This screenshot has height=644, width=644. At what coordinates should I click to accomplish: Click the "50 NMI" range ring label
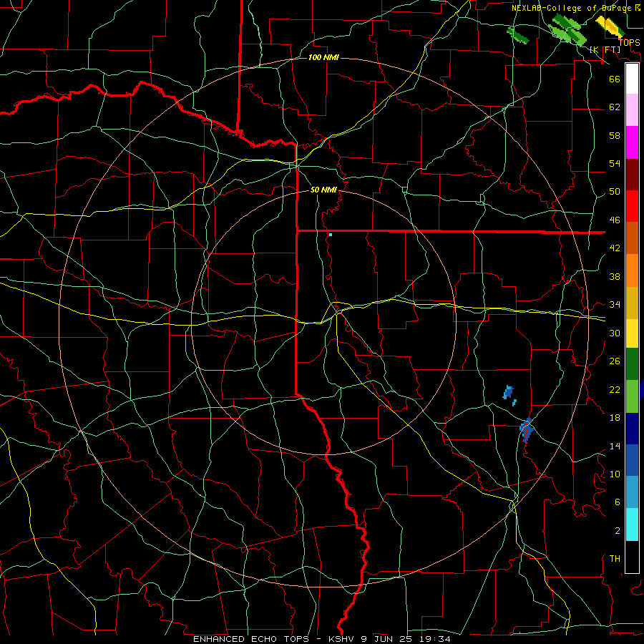(323, 190)
